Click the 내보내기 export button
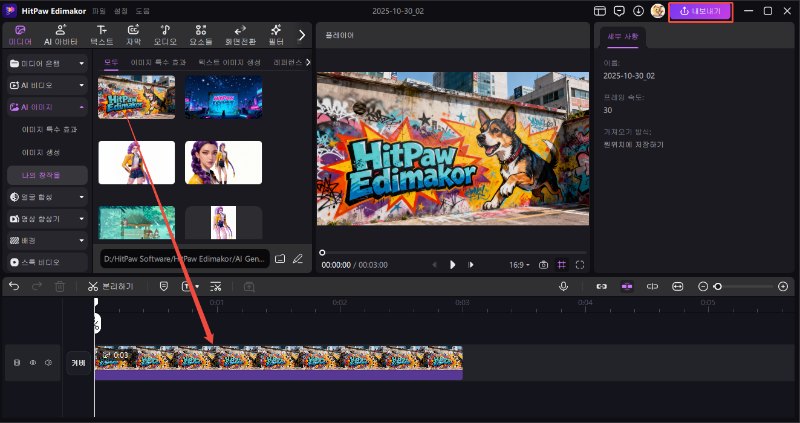The height and width of the screenshot is (423, 800). pyautogui.click(x=700, y=11)
